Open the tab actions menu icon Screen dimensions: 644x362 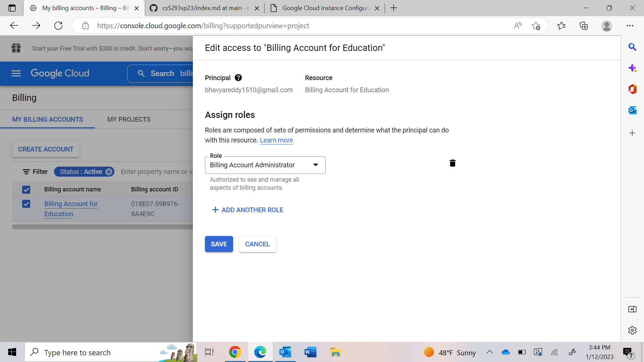(12, 8)
